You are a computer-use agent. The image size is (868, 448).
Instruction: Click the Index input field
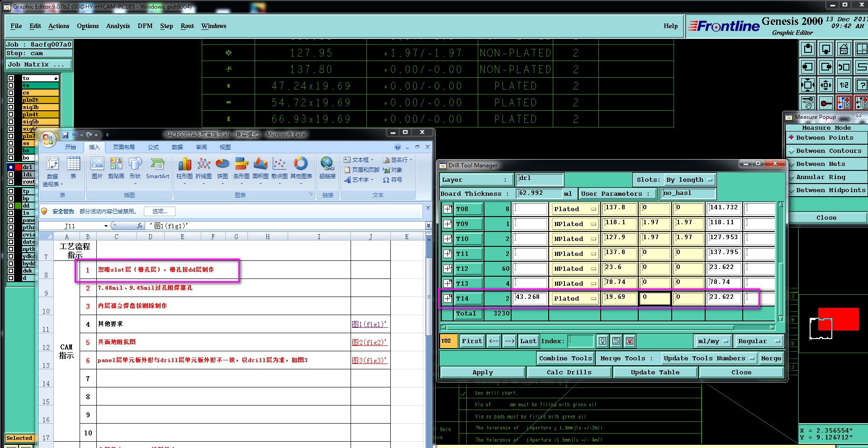point(580,341)
